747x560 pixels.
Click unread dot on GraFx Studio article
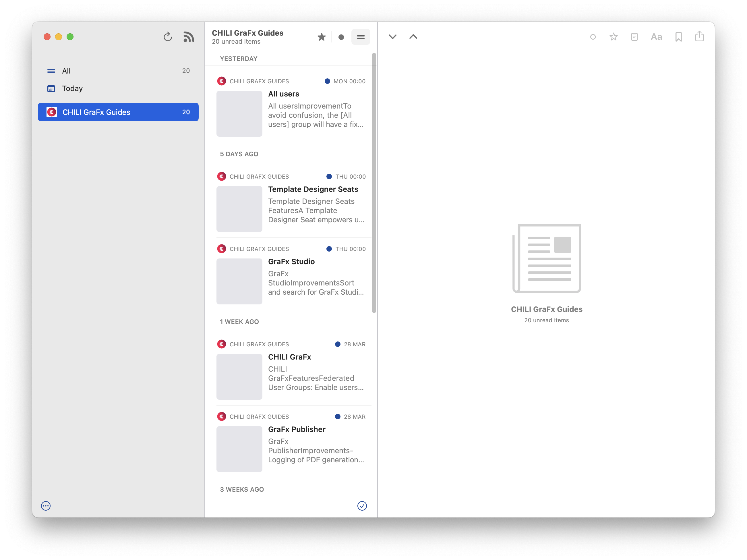[329, 249]
